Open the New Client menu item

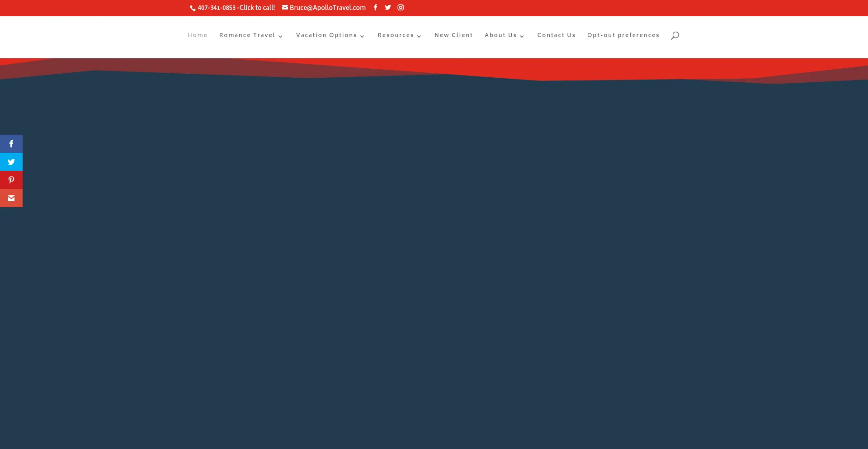(x=453, y=35)
